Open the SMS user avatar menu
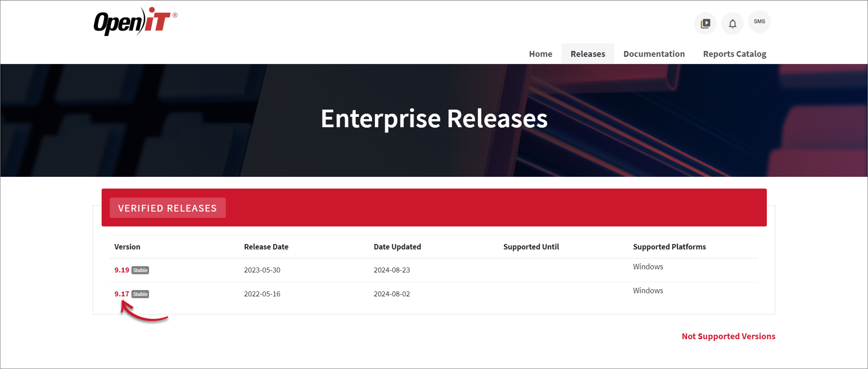This screenshot has height=369, width=868. coord(759,22)
